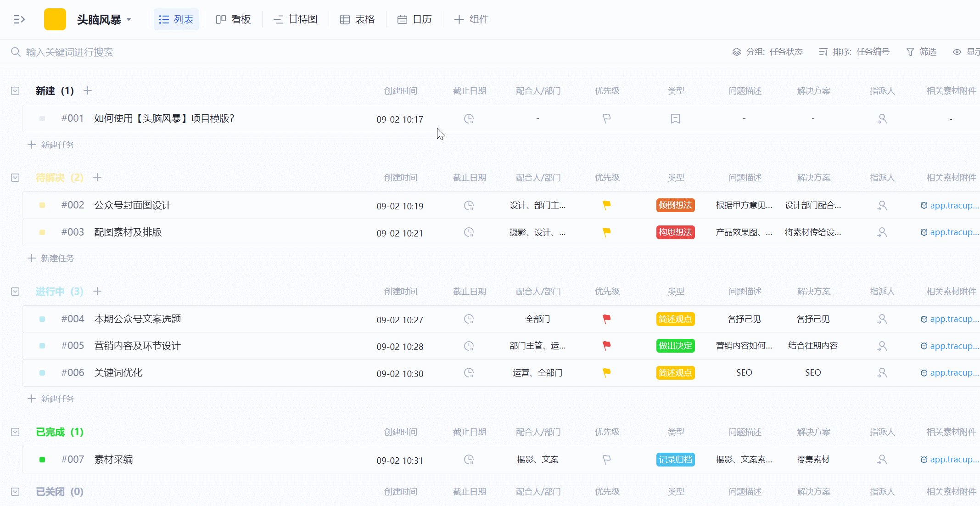Switch to the 看板 view tab

tap(234, 19)
